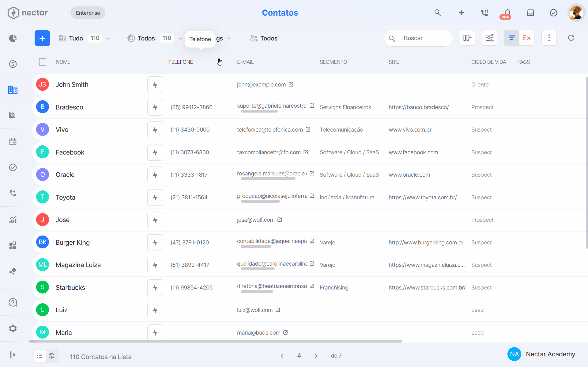Open the notifications bell icon
Screen dimensions: 588x368
[x=507, y=13]
